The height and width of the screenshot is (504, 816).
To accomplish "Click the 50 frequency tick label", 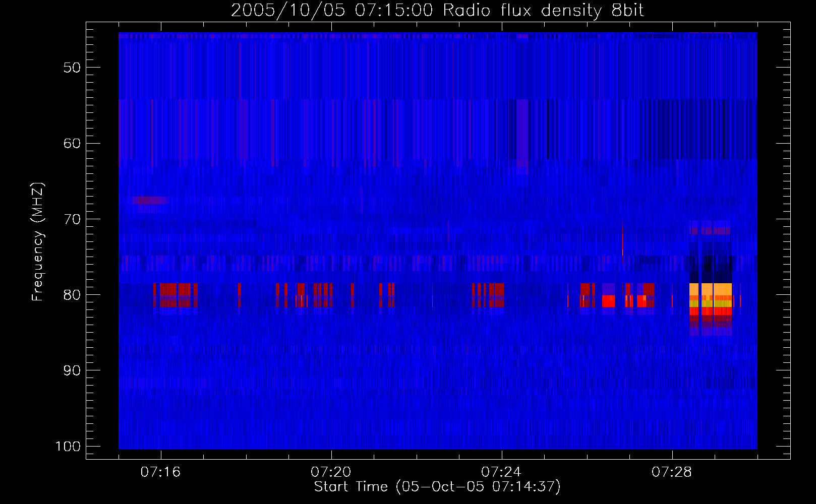I will point(72,68).
